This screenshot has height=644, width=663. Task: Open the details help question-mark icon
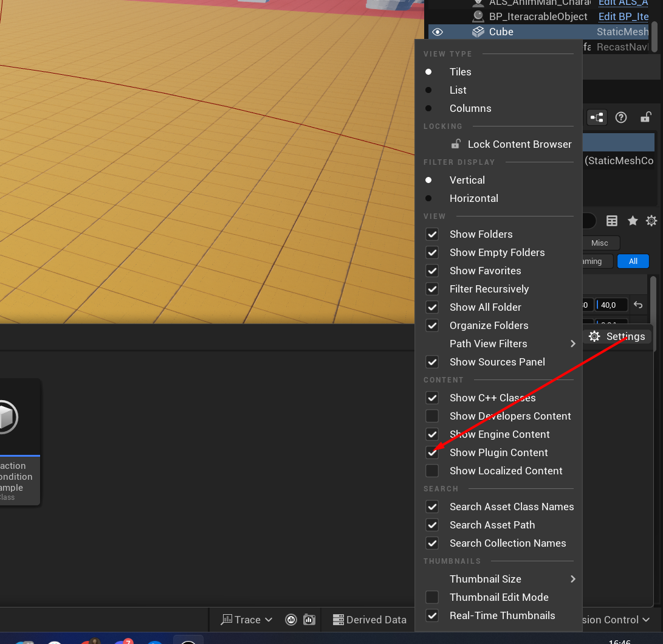pos(620,117)
